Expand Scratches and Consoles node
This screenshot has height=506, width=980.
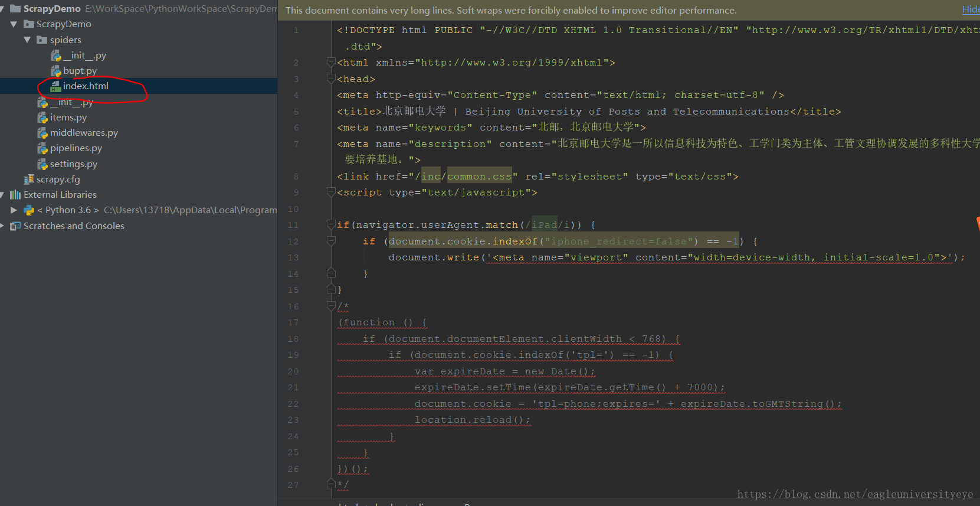pos(2,226)
